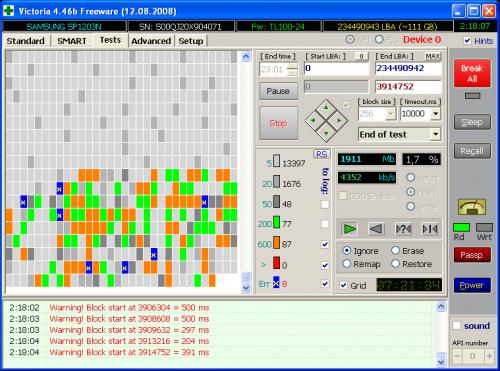
Task: Click the up arrow of the navigation diamond
Action: pyautogui.click(x=326, y=107)
